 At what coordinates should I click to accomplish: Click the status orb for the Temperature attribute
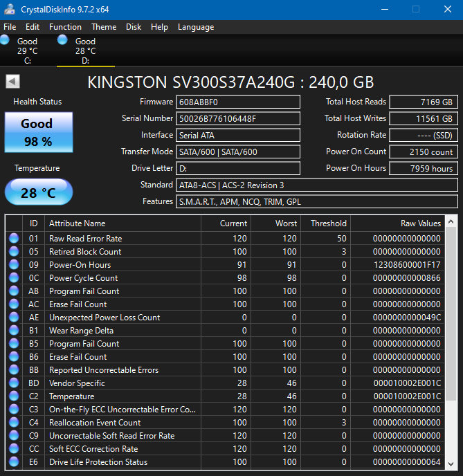coord(15,396)
